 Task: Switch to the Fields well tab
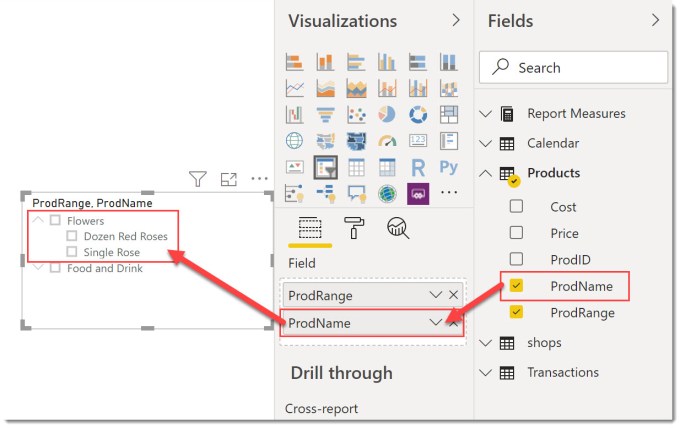point(310,229)
